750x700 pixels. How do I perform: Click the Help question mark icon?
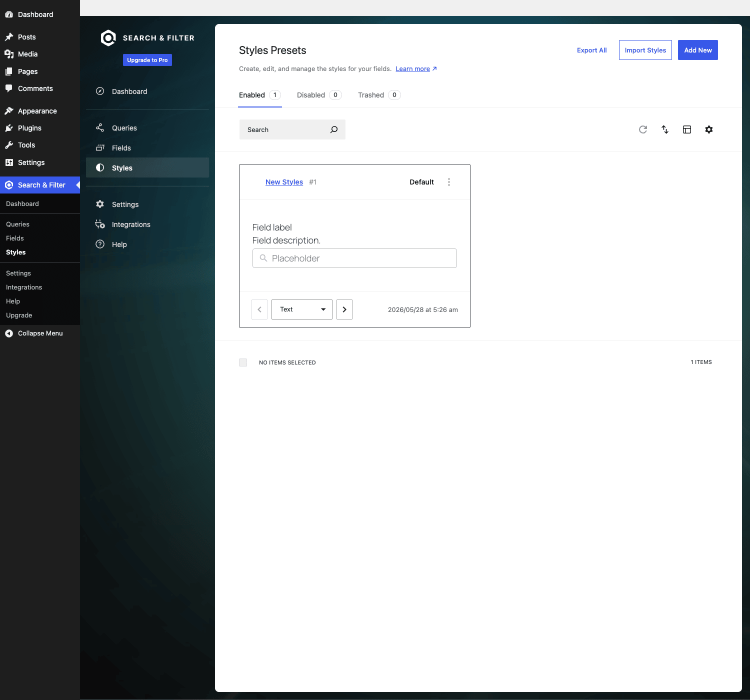pyautogui.click(x=100, y=244)
